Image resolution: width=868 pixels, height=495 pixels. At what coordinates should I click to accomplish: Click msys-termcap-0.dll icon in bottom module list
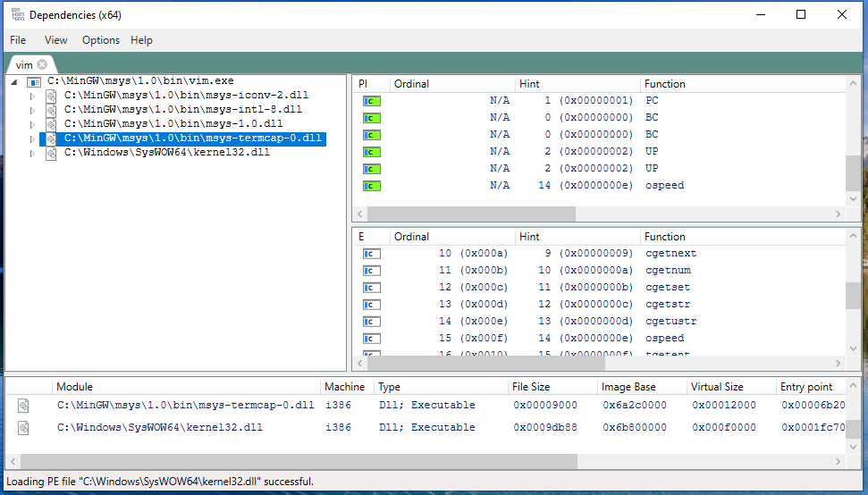(x=23, y=406)
